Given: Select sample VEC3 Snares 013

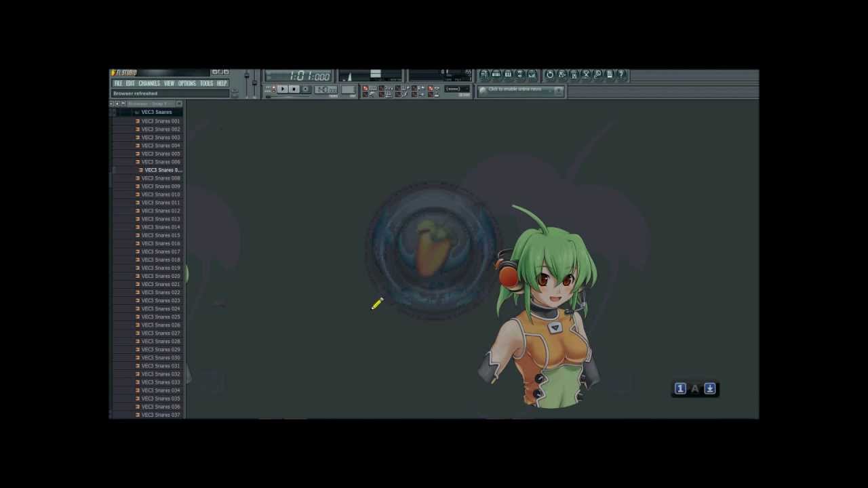Looking at the screenshot, I should (x=161, y=219).
